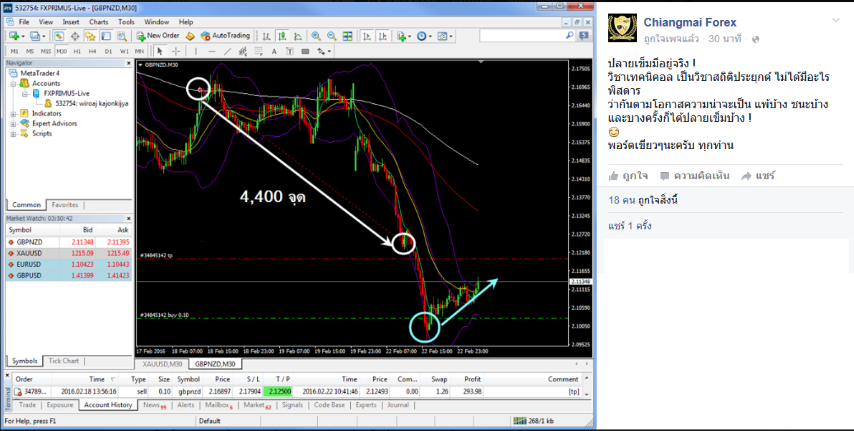Open MetaEditor from the toolbar
This screenshot has width=854, height=431.
[190, 36]
